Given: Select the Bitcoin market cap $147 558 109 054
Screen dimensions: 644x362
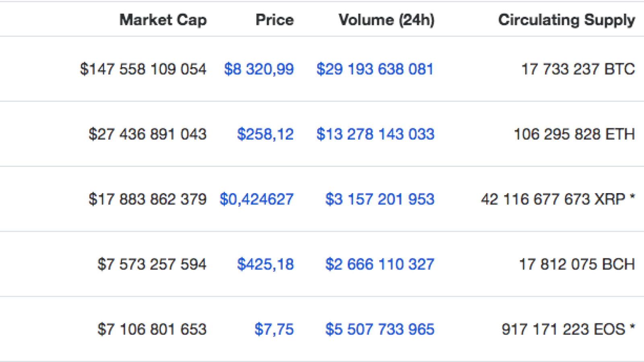Looking at the screenshot, I should tap(143, 69).
